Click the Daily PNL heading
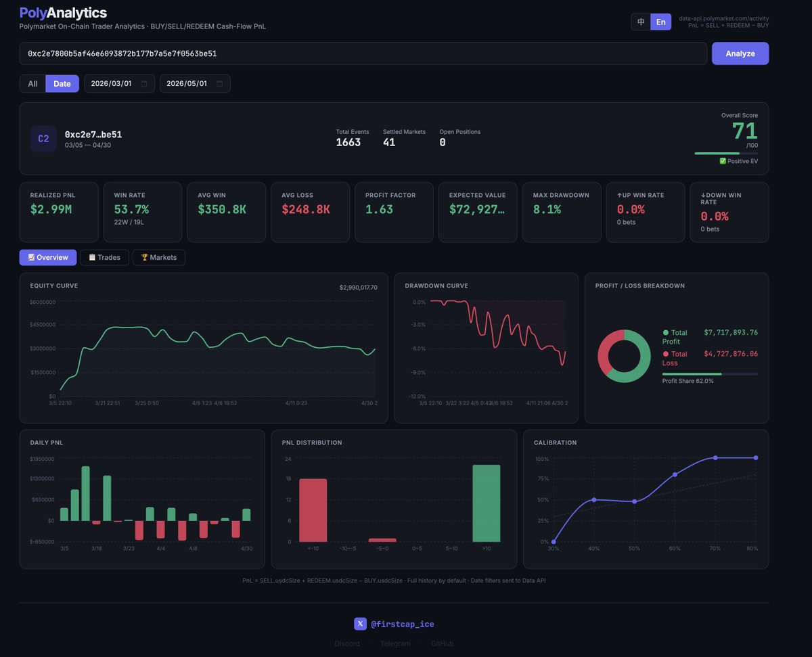 (47, 443)
